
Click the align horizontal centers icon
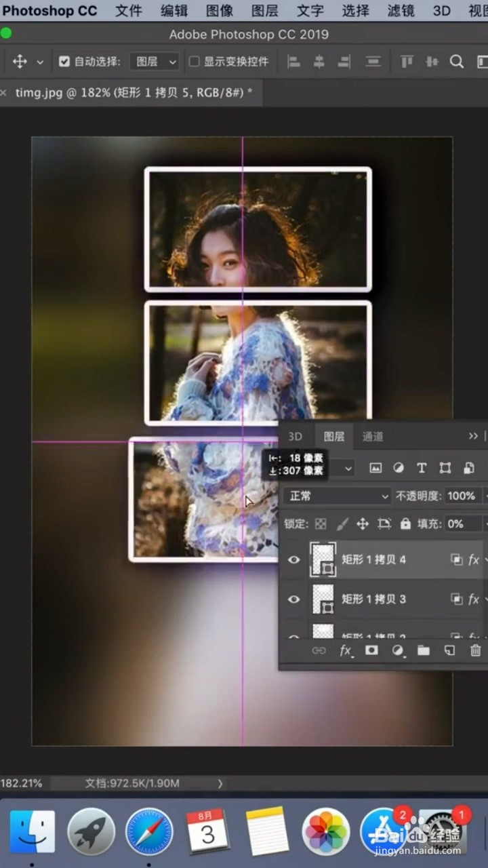click(x=319, y=62)
